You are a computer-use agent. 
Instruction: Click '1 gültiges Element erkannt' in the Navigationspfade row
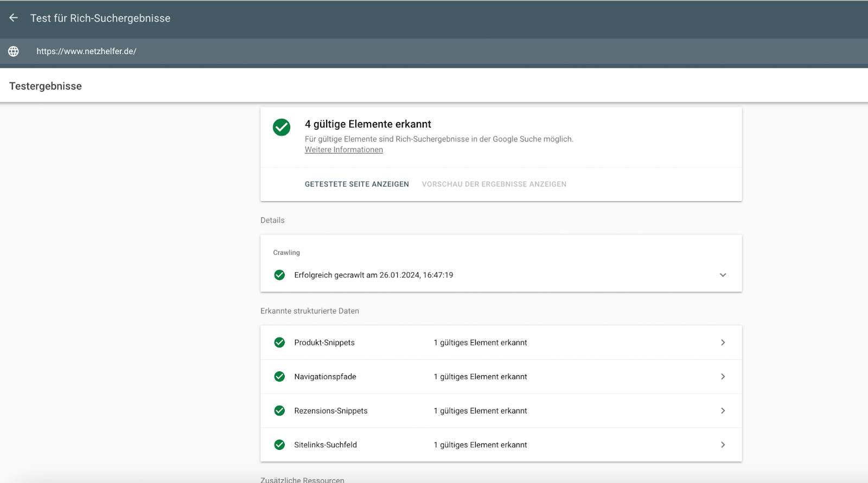coord(480,377)
